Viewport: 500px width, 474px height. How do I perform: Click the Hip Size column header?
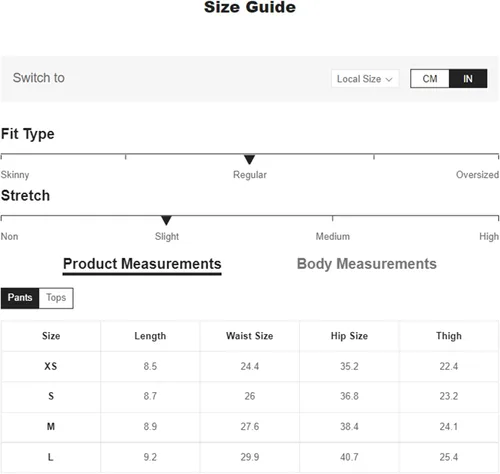pyautogui.click(x=349, y=336)
